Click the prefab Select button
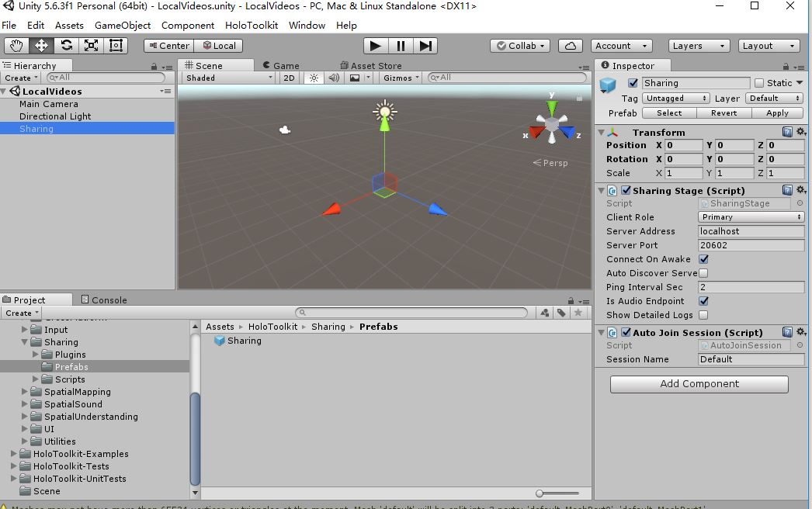812x509 pixels. 669,113
